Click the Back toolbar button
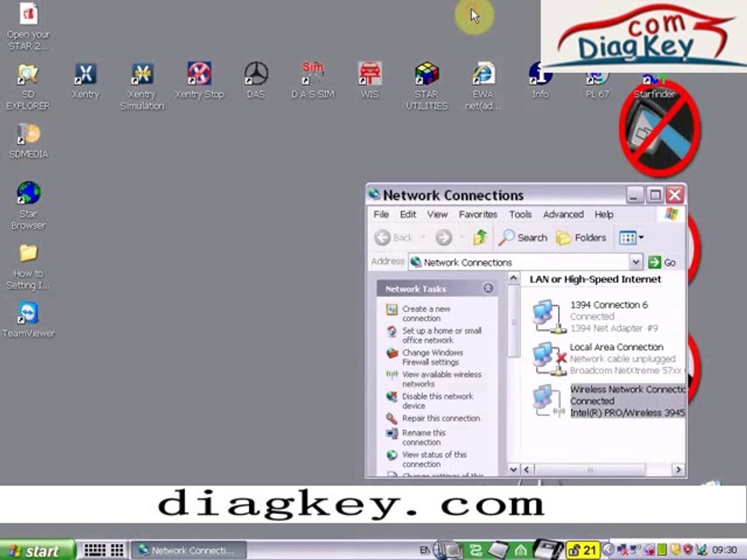The height and width of the screenshot is (560, 747). 394,237
